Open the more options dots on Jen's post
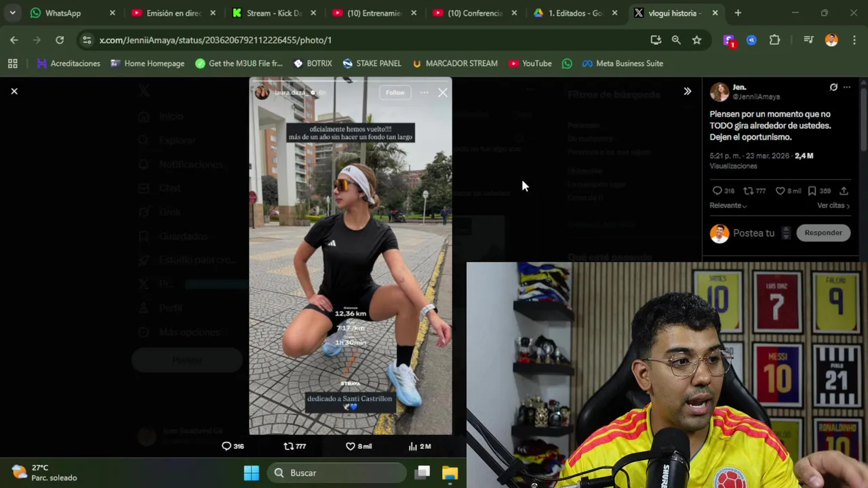This screenshot has height=488, width=868. [847, 87]
